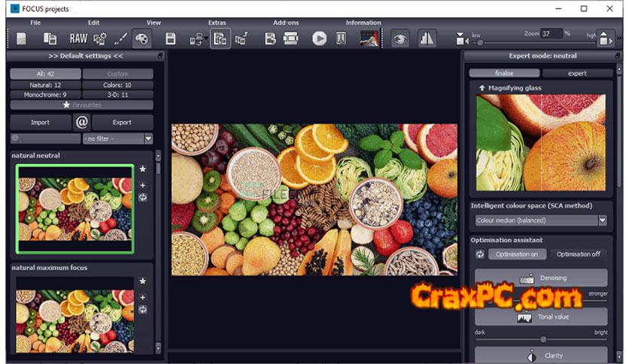Screen dimensions: 629x364
Task: Click the @ icon between Import and Export
Action: [81, 122]
